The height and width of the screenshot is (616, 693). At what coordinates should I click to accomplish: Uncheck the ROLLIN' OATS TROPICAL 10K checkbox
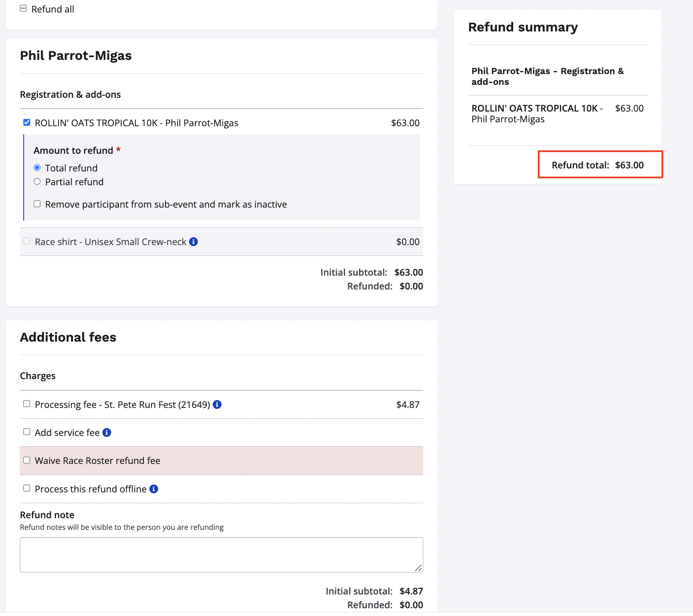(x=27, y=123)
